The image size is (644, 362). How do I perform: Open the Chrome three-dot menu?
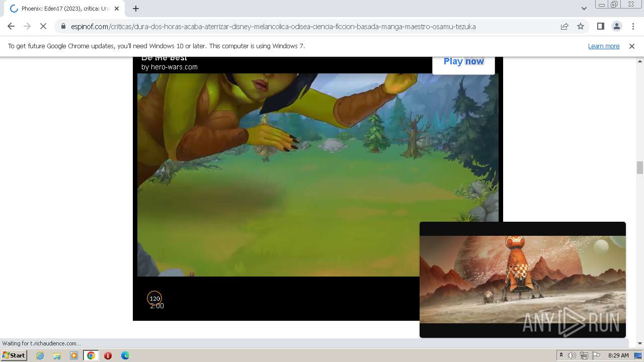tap(633, 26)
